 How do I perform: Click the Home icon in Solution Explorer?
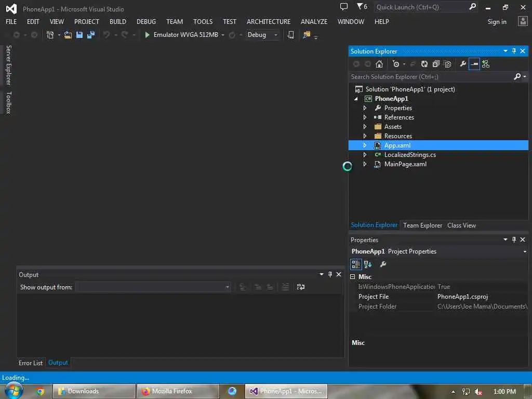379,64
